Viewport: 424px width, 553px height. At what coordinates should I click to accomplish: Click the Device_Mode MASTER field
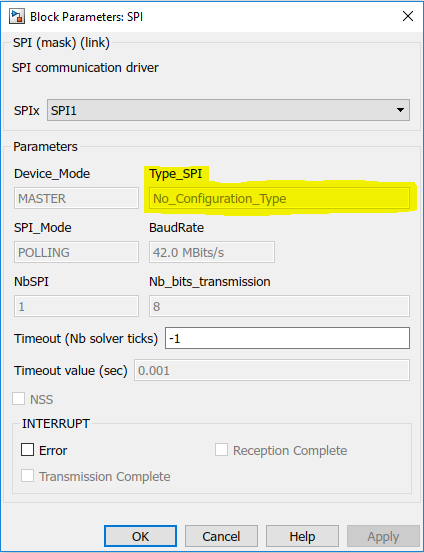76,198
